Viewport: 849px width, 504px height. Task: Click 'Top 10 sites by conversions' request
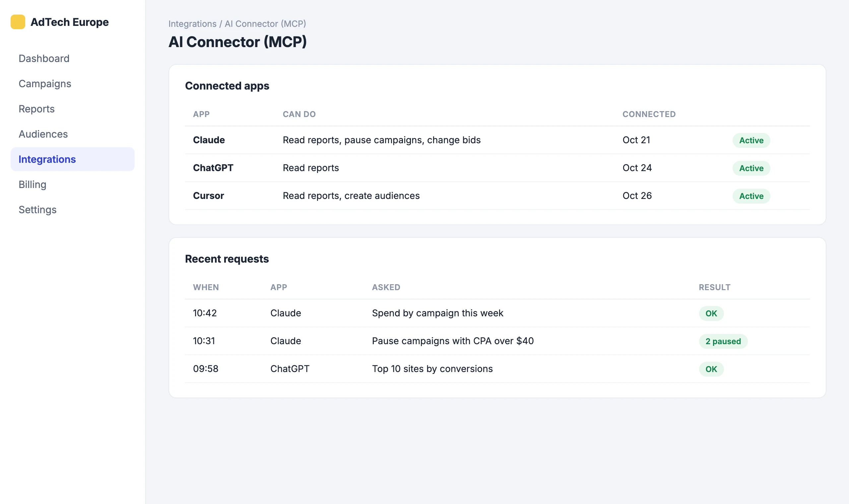(432, 368)
